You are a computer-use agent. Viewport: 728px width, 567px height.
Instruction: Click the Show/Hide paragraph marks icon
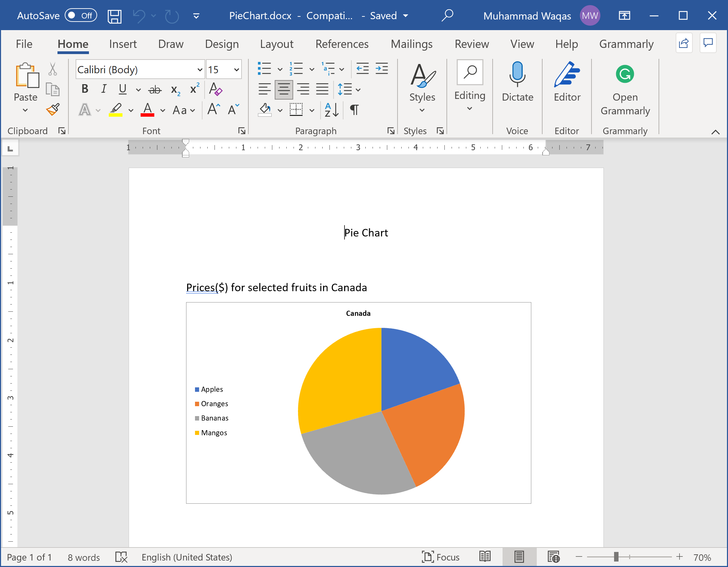point(354,110)
